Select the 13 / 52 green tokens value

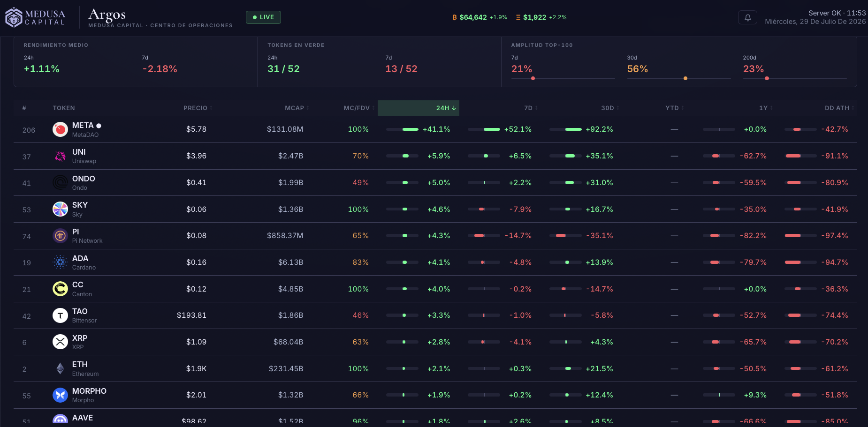401,69
